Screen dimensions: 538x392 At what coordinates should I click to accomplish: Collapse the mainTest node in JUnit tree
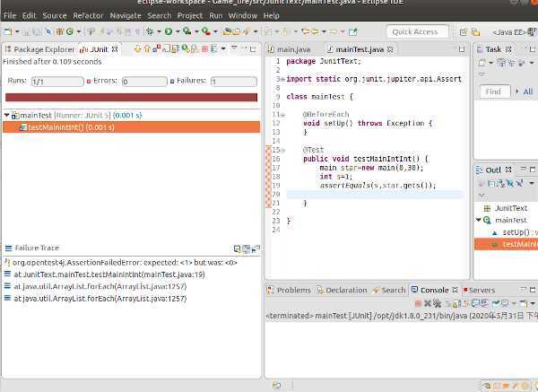[7, 116]
